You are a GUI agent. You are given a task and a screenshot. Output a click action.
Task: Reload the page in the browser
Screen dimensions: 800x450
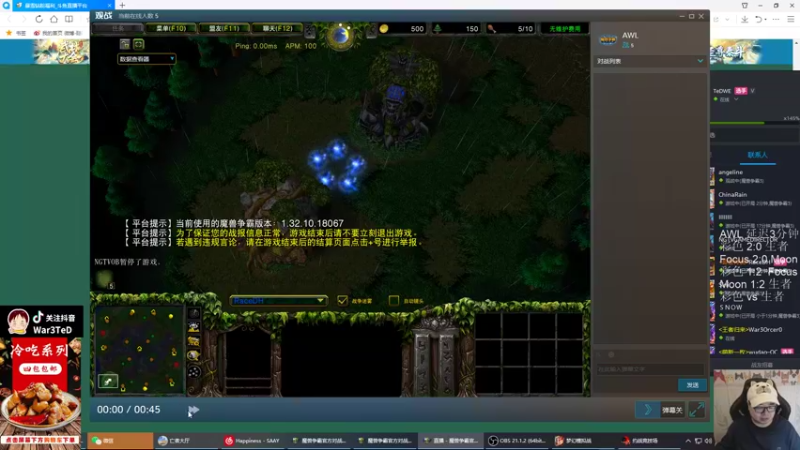pyautogui.click(x=39, y=19)
